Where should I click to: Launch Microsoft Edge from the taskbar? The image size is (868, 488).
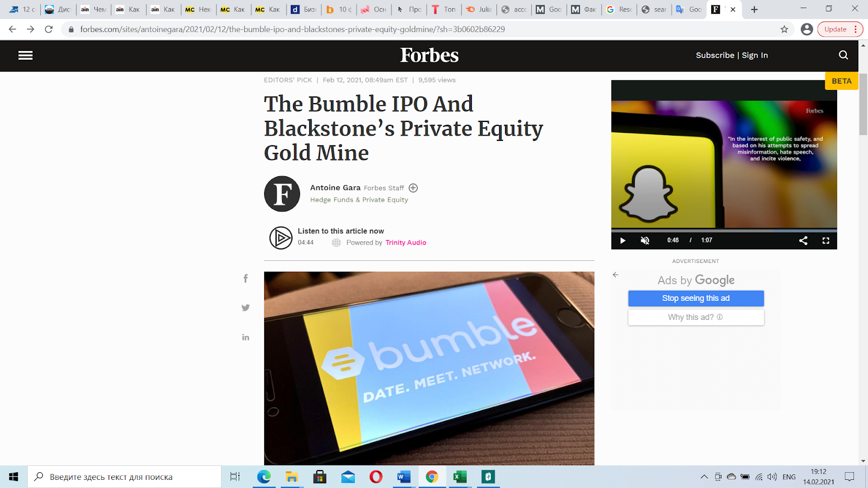(264, 477)
